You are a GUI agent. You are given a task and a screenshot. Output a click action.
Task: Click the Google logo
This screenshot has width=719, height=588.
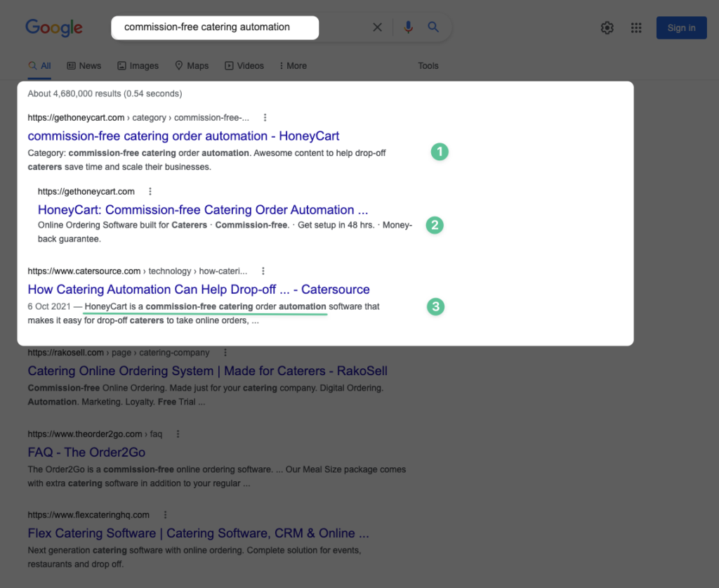coord(53,27)
